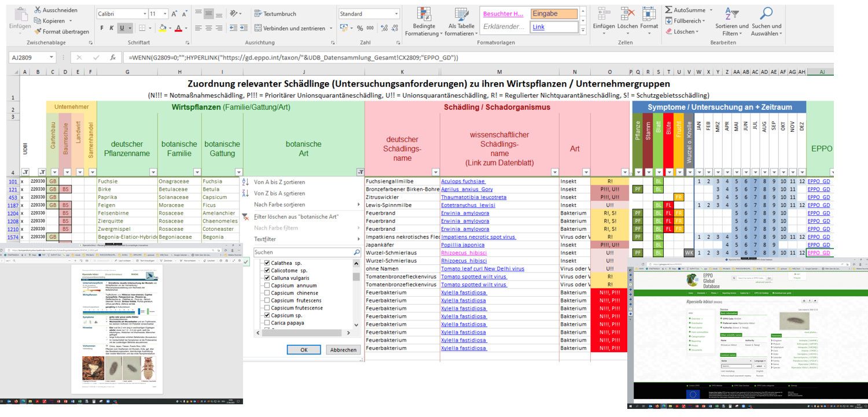
Task: Expand the number format Standard dropdown
Action: (395, 14)
